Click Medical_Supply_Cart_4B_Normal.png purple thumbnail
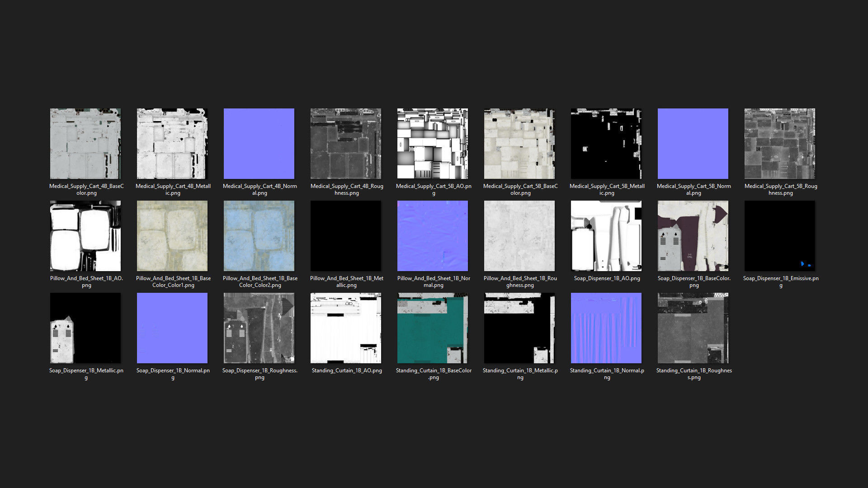This screenshot has height=488, width=868. [x=259, y=144]
